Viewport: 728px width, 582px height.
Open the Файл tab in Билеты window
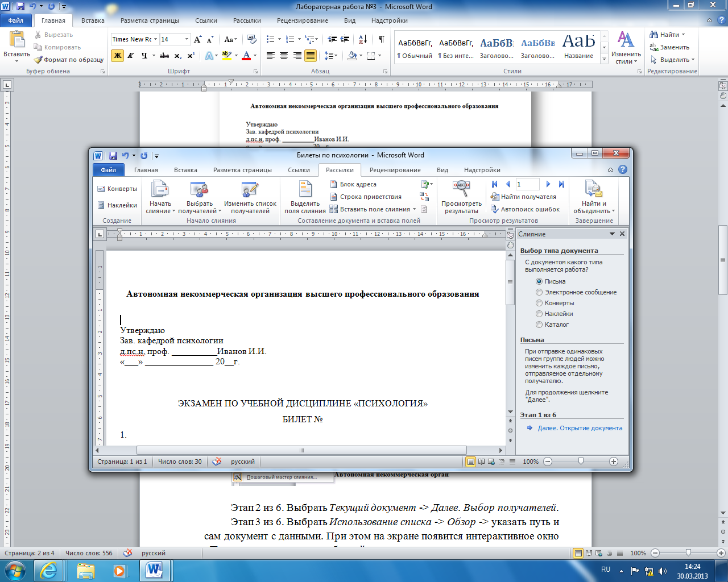pos(108,170)
